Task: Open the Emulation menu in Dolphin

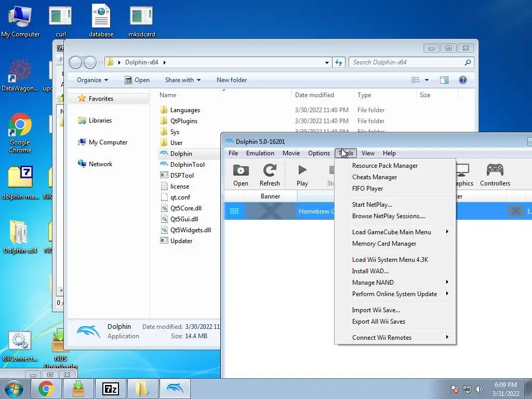Action: (x=260, y=153)
